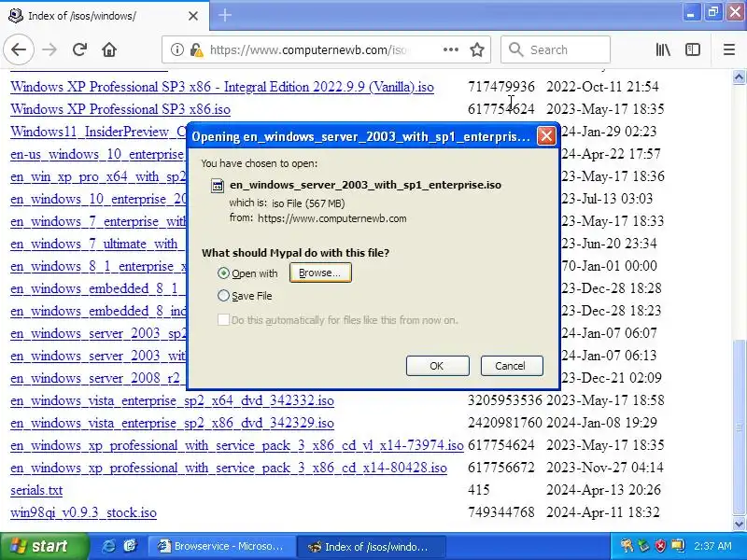The height and width of the screenshot is (560, 747).
Task: Click the insecure padlock warning icon
Action: [x=196, y=49]
